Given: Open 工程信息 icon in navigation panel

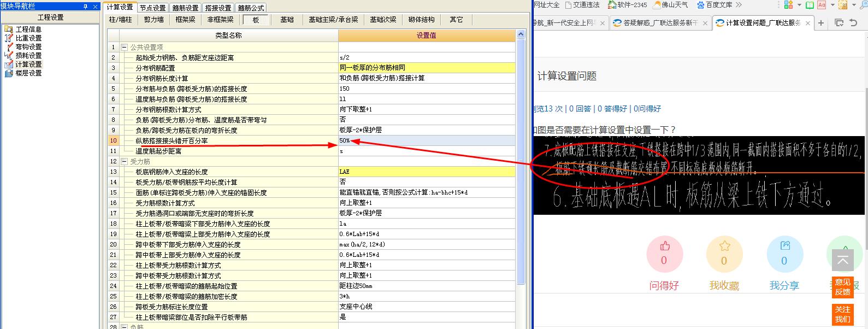Looking at the screenshot, I should point(8,29).
